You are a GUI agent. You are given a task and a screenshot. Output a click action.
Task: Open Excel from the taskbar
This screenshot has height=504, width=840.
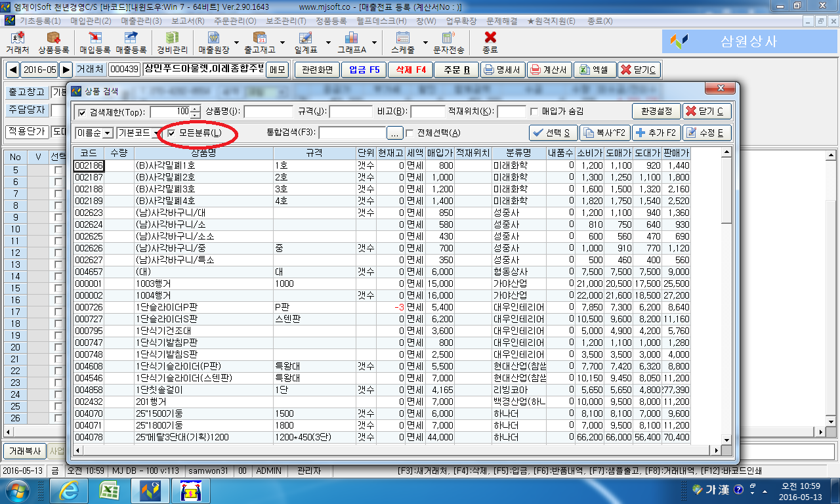(x=109, y=490)
